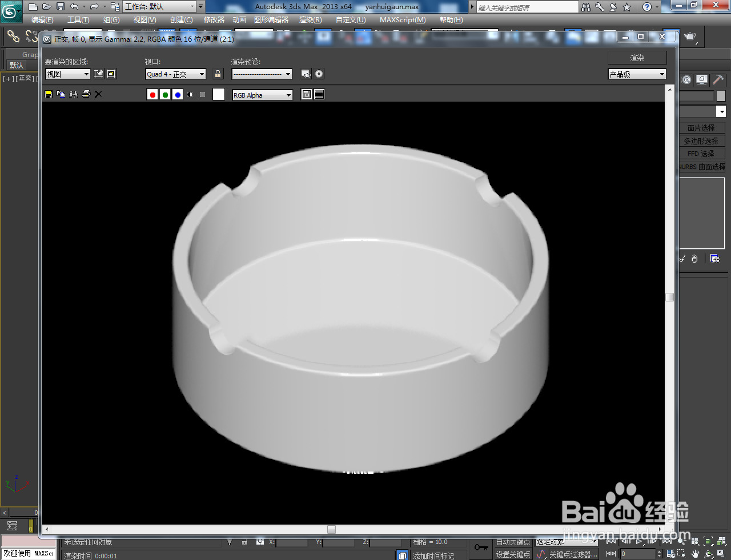Open the Tools (工具) menu

coord(78,20)
